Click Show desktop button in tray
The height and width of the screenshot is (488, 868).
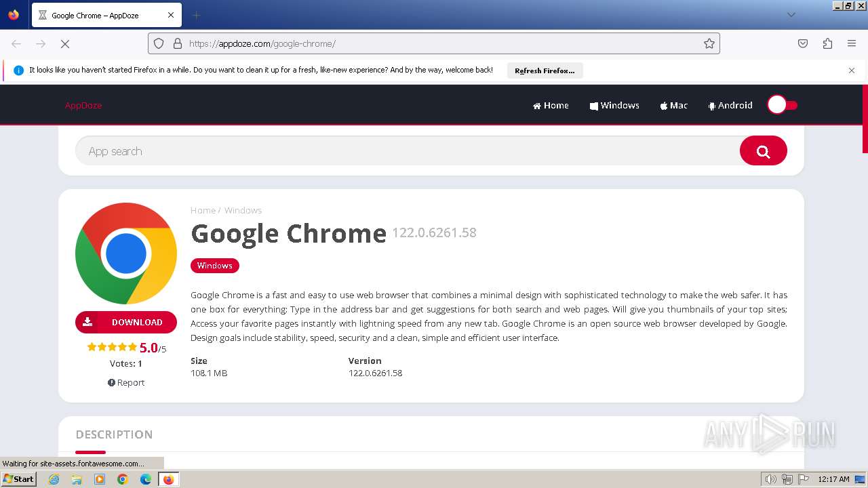click(x=861, y=479)
